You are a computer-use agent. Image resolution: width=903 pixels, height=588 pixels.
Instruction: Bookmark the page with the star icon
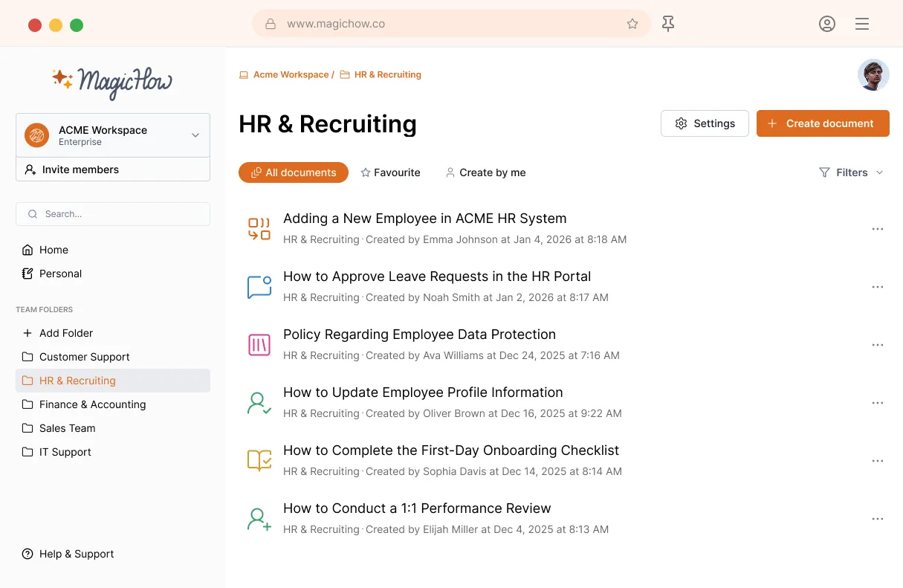[x=632, y=24]
